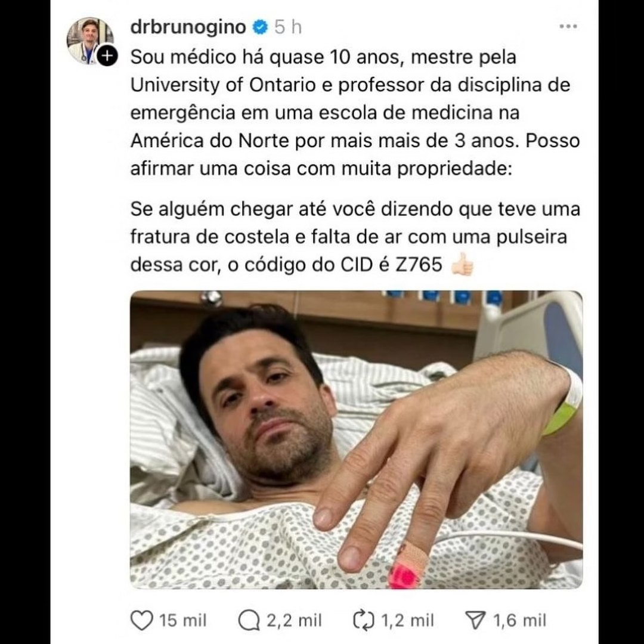This screenshot has width=644, height=644.
Task: Click the blue verified badge
Action: tap(260, 27)
